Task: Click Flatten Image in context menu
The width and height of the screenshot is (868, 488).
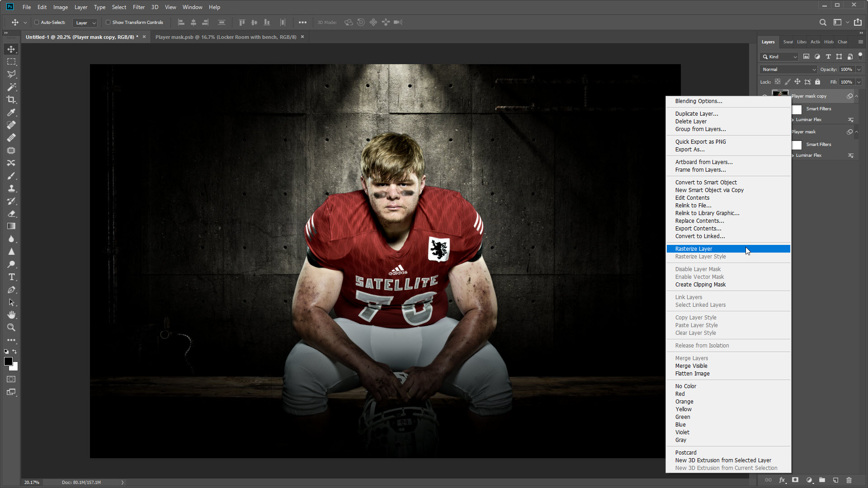Action: (x=692, y=374)
